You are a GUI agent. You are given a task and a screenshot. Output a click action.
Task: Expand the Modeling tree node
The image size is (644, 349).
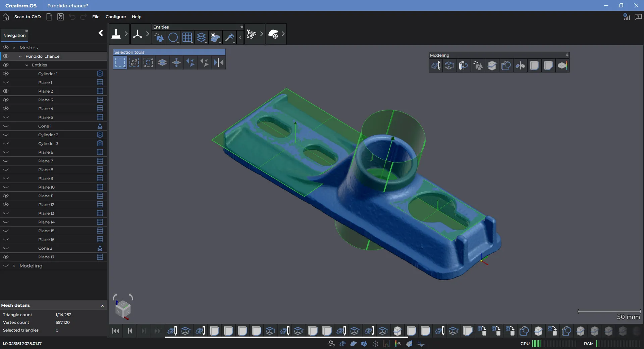tap(14, 266)
